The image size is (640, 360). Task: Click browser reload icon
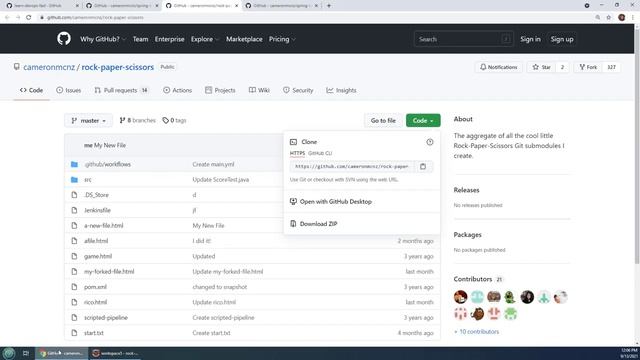(29, 17)
